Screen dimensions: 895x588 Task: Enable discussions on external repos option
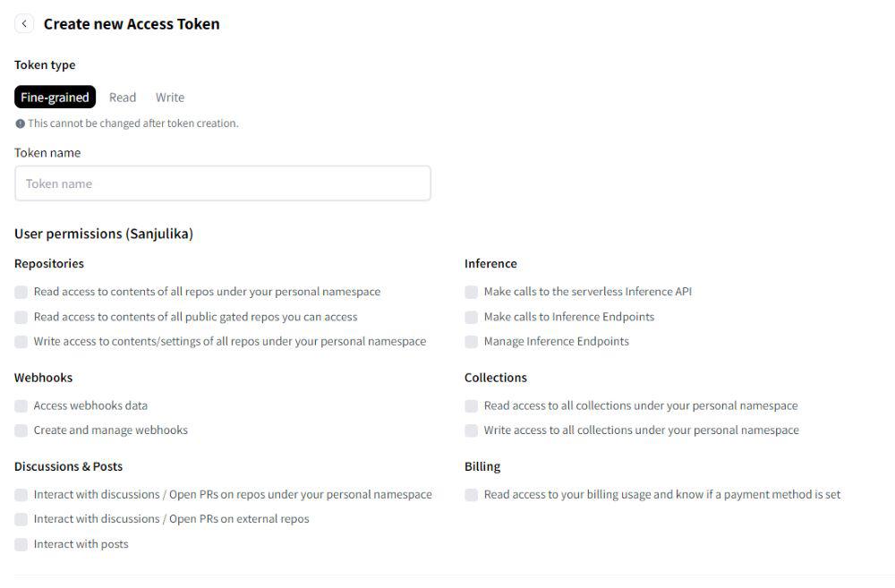coord(21,519)
